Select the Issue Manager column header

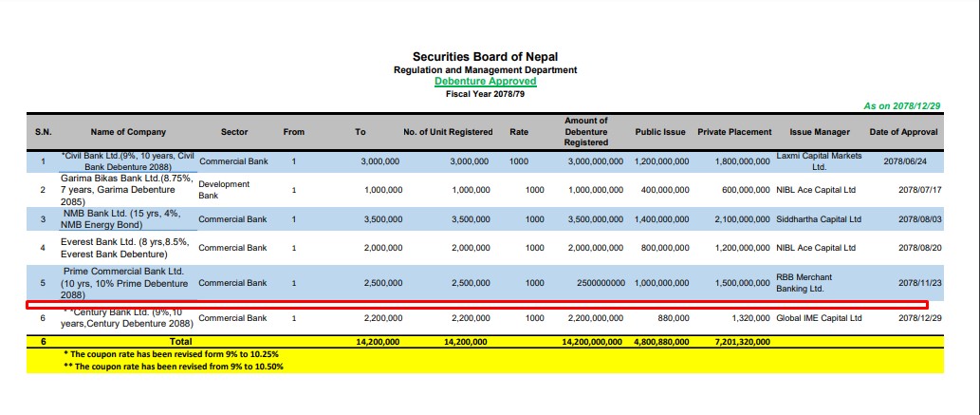tap(819, 132)
